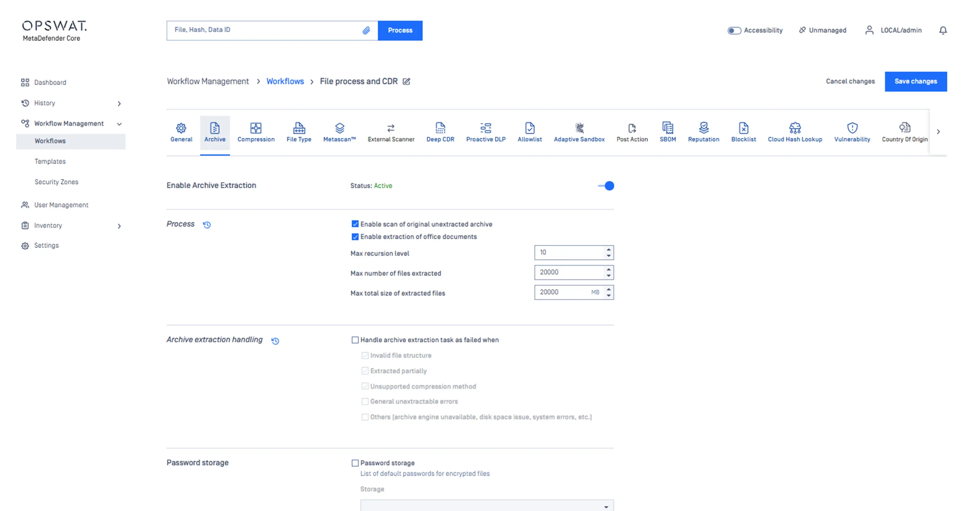Screen dimensions: 980x511
Task: Reset Process section with restore icon
Action: 206,225
